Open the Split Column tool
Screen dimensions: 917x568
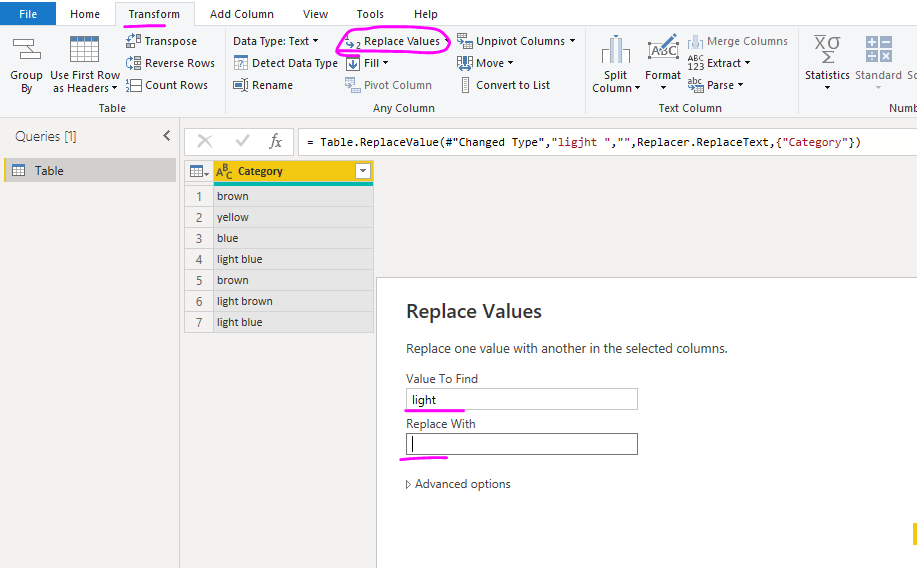tap(616, 64)
